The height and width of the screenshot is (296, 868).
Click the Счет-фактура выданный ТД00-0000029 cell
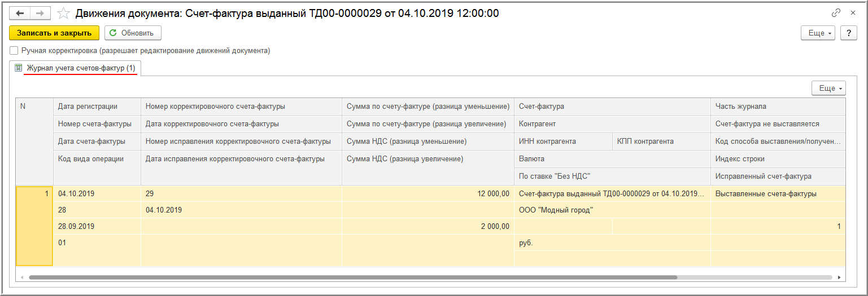[611, 194]
